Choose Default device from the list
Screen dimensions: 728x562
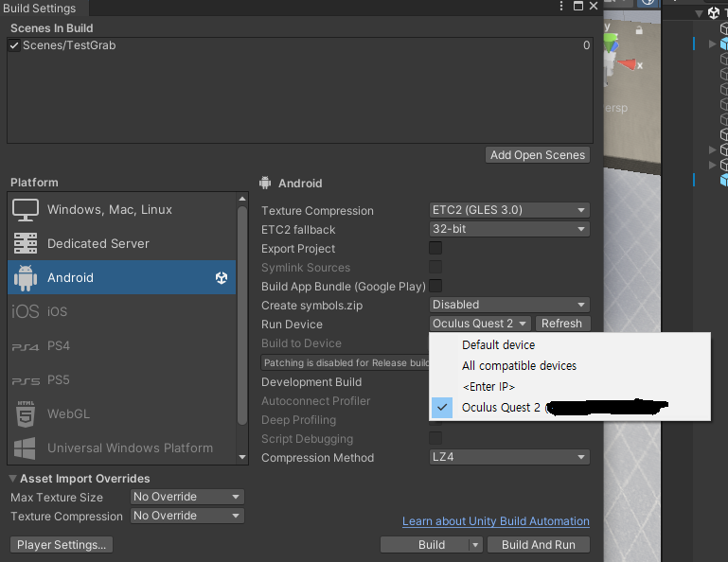[x=570, y=344]
